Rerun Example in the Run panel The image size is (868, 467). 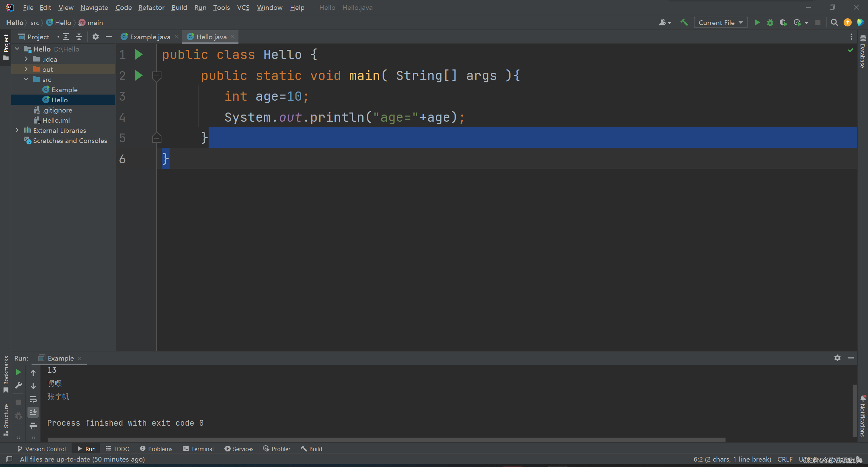(19, 372)
